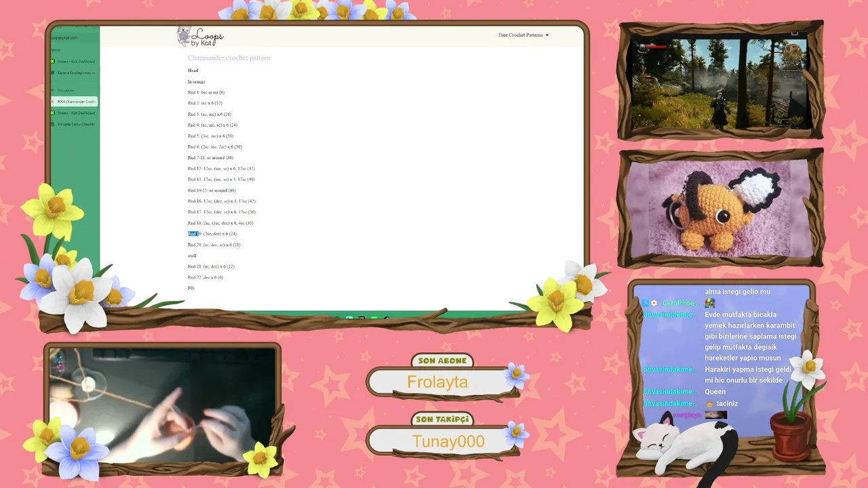The height and width of the screenshot is (488, 868).
Task: Open the Free Crochet Patterns dropdown
Action: tap(524, 35)
